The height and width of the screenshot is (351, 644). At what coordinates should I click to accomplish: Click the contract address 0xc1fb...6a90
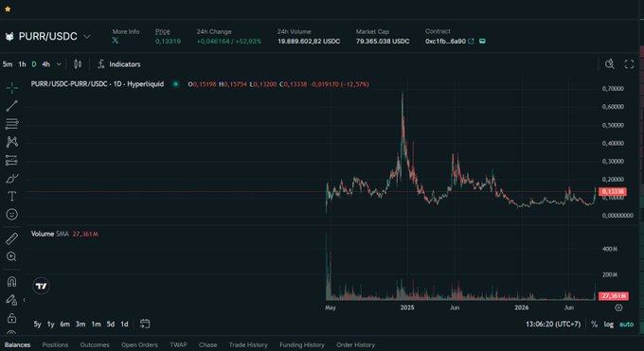click(445, 41)
